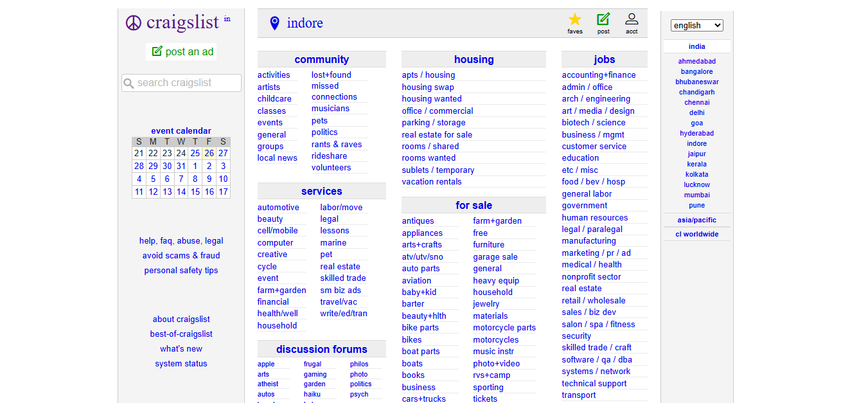Expand the asia/pacific region section
The height and width of the screenshot is (403, 868).
[696, 220]
